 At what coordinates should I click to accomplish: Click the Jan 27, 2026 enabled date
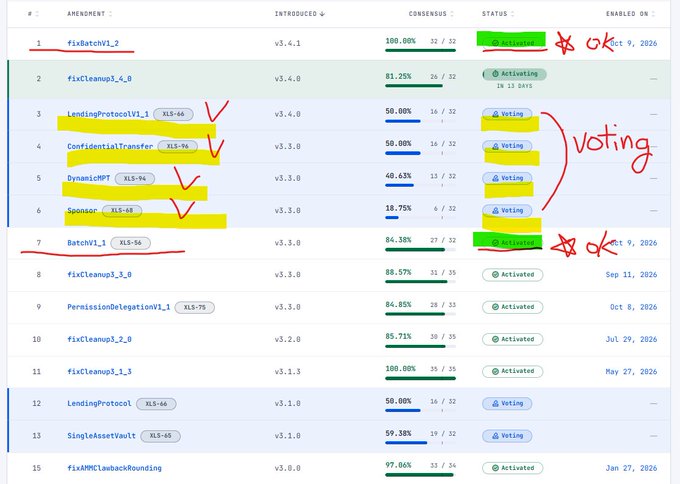631,468
